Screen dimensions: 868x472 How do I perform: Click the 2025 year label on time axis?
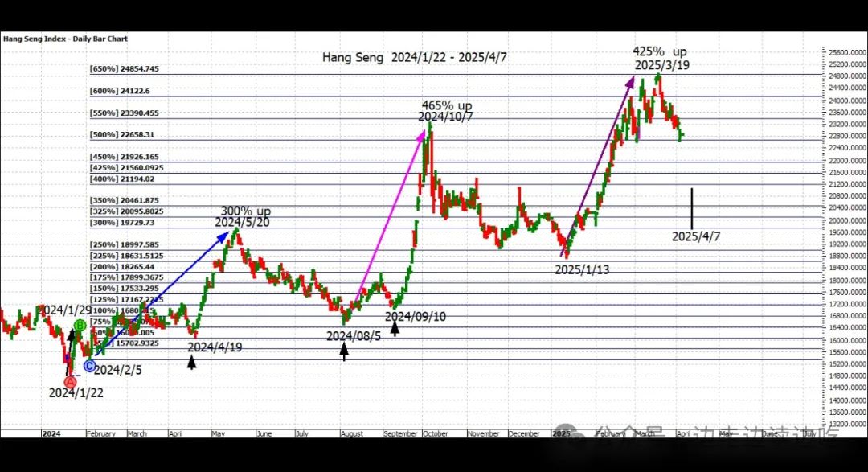[561, 433]
